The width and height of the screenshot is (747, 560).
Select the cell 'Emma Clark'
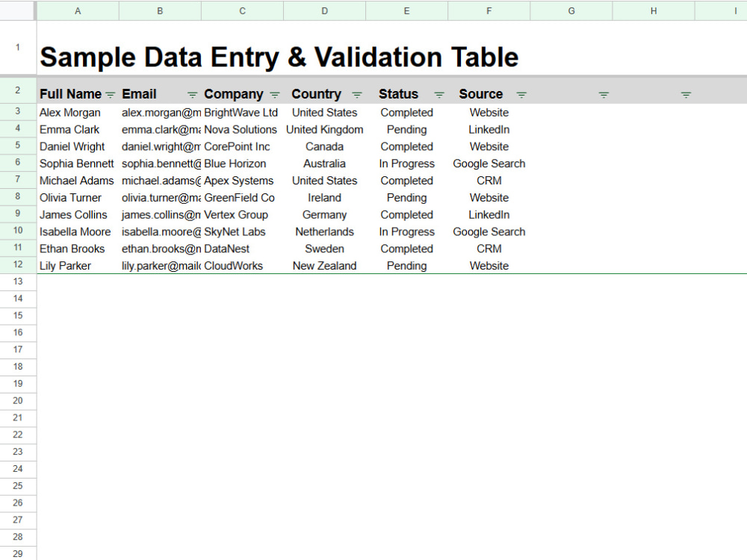point(78,129)
